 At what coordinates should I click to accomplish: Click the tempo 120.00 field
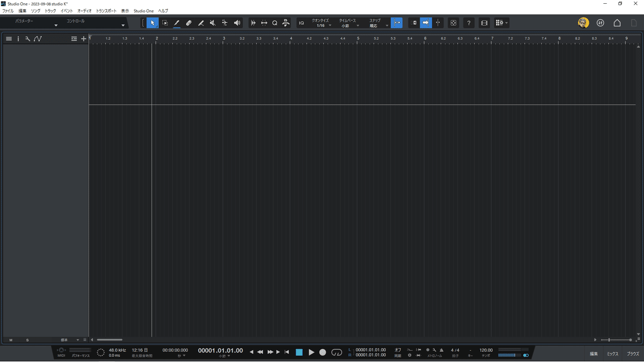(486, 350)
